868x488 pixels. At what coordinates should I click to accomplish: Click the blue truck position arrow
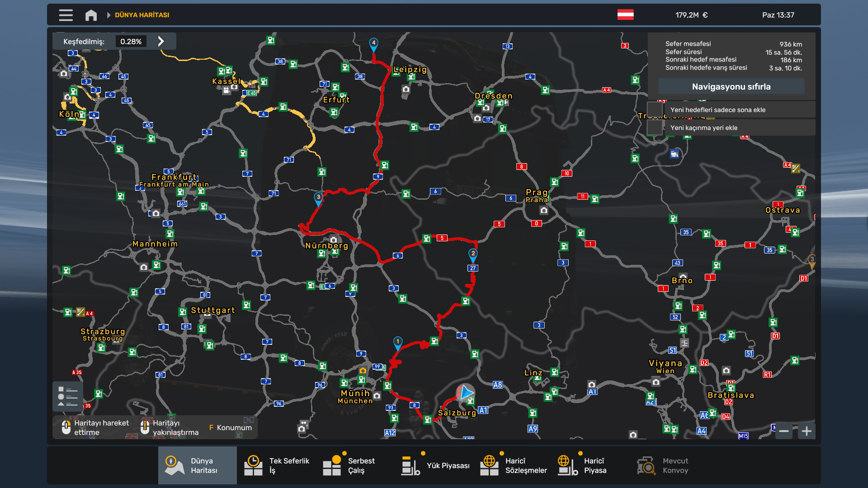[x=466, y=392]
